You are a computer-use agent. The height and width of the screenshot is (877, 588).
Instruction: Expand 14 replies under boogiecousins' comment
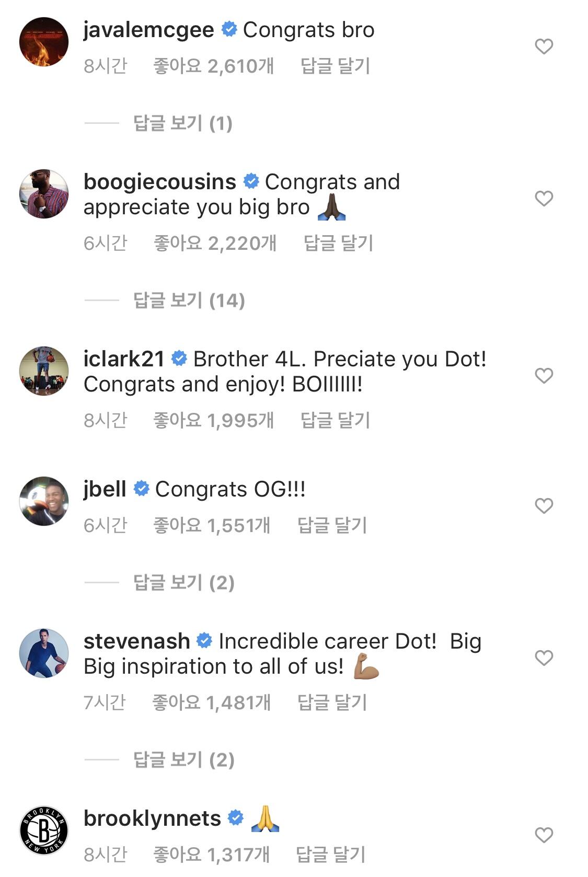189,301
